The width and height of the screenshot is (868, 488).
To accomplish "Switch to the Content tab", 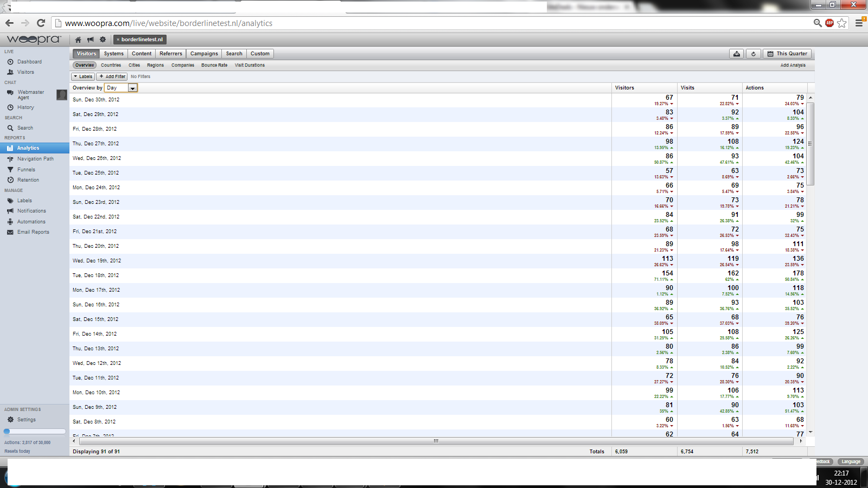I will pos(142,54).
